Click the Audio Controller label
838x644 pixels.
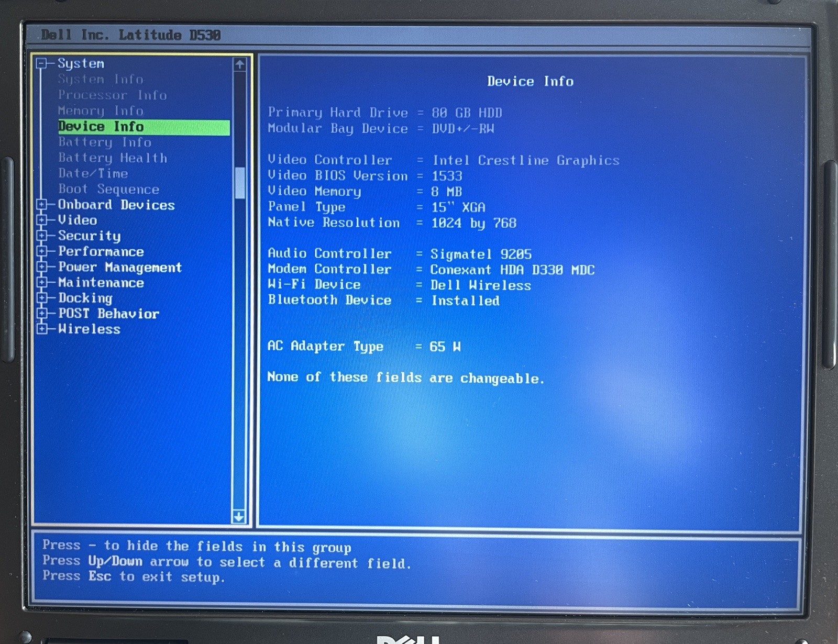pyautogui.click(x=329, y=253)
